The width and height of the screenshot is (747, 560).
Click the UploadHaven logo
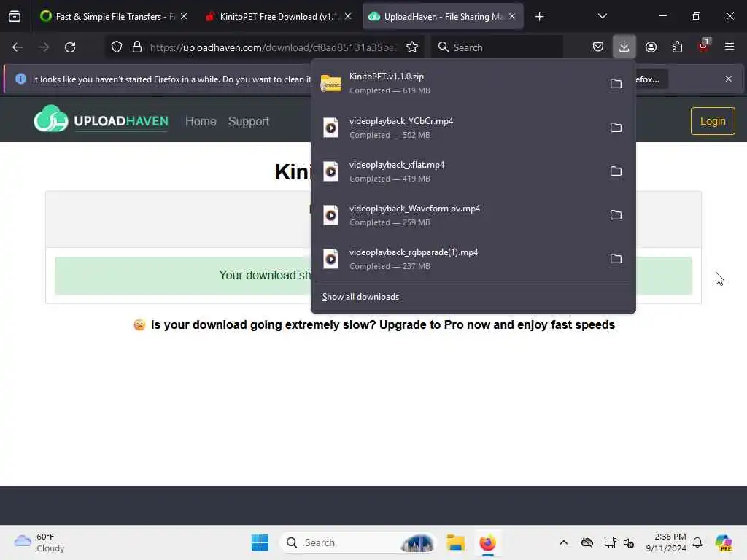pyautogui.click(x=101, y=119)
